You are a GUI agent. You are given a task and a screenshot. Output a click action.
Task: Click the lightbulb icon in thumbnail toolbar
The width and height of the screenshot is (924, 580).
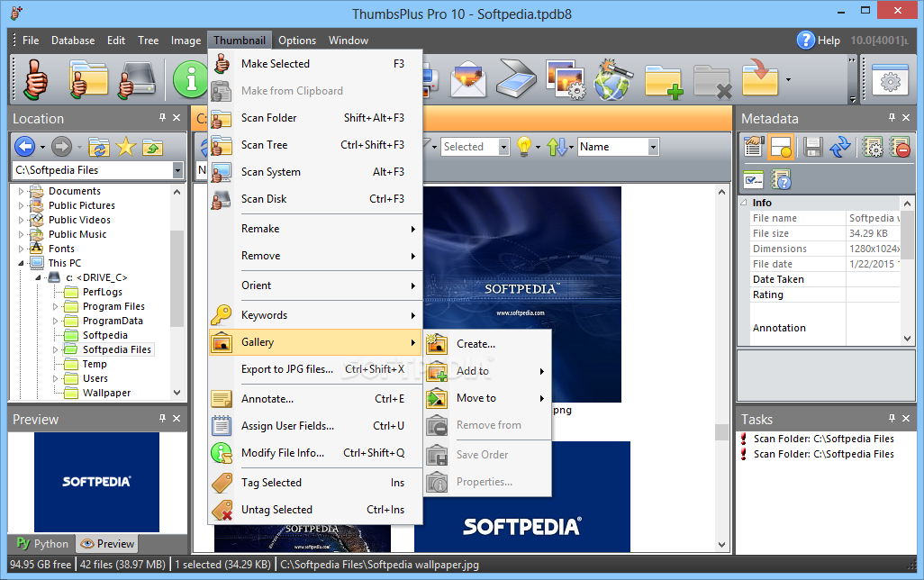[x=524, y=146]
